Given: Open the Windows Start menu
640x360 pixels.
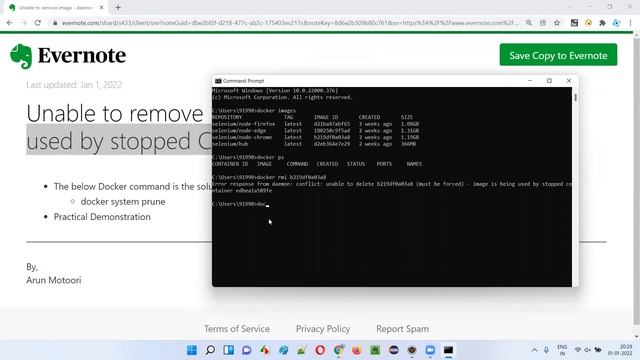Looking at the screenshot, I should [191, 350].
